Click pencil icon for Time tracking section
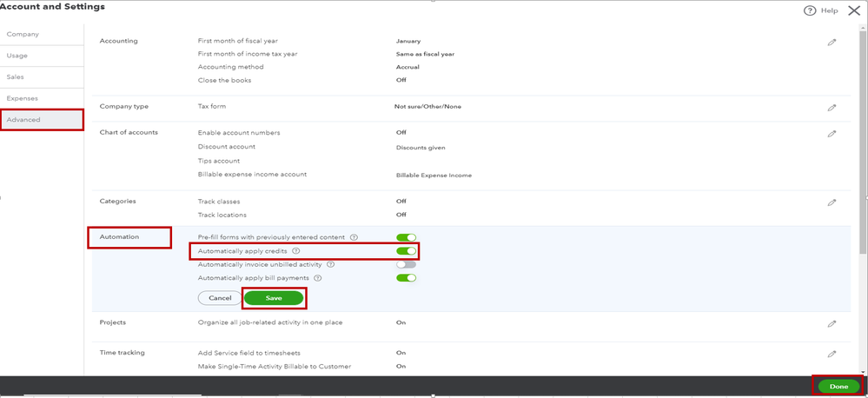The image size is (868, 398). (832, 354)
